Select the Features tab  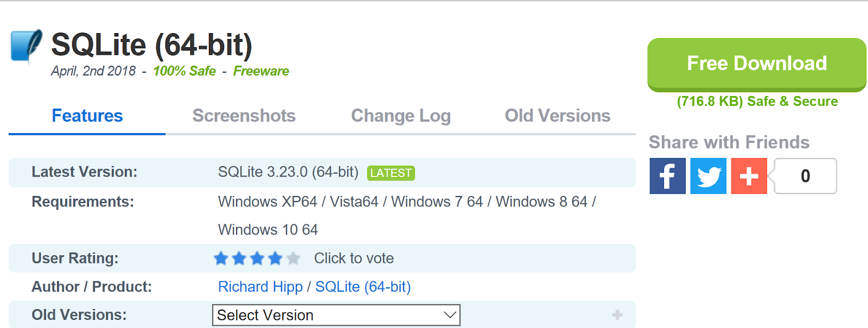pos(87,116)
